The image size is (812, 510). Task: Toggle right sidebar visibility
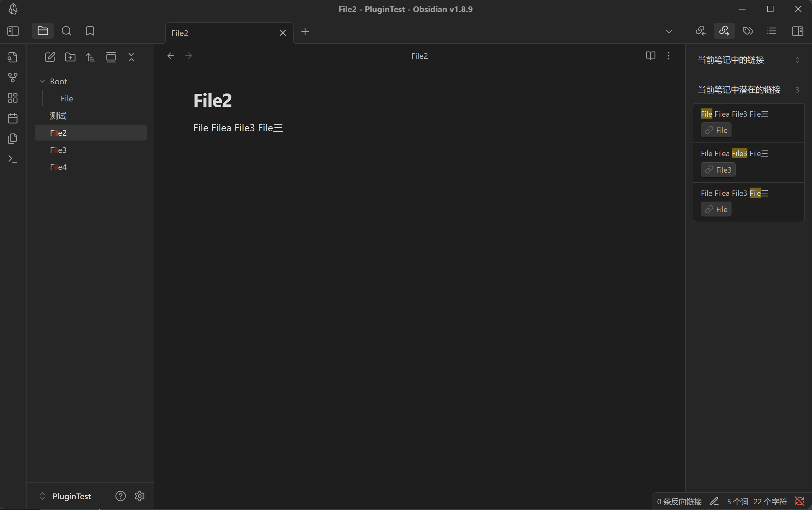(797, 31)
